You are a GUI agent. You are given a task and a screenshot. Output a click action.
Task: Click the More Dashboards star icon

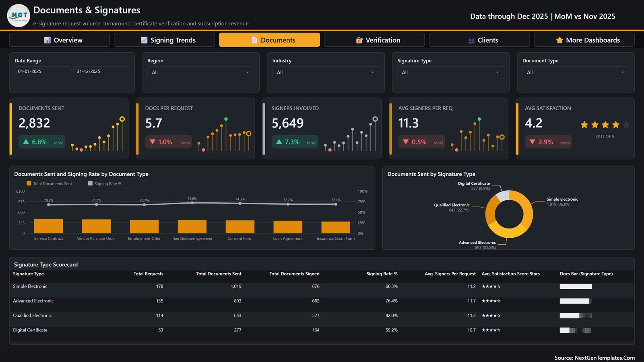point(559,40)
